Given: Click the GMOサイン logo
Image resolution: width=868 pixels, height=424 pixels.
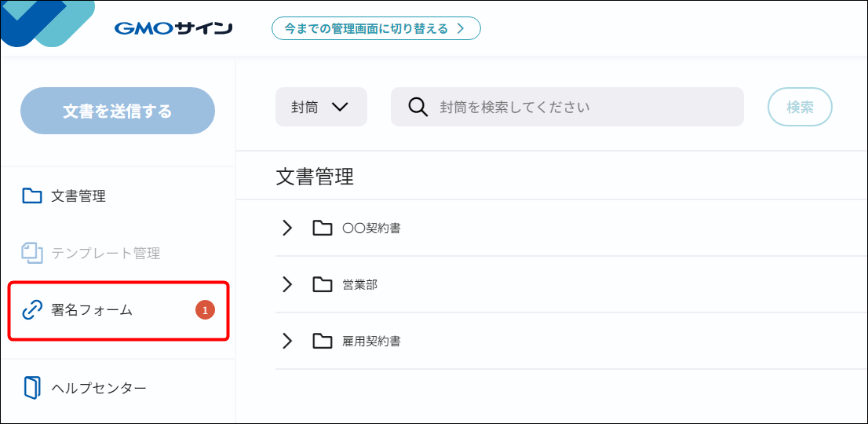Looking at the screenshot, I should (173, 29).
